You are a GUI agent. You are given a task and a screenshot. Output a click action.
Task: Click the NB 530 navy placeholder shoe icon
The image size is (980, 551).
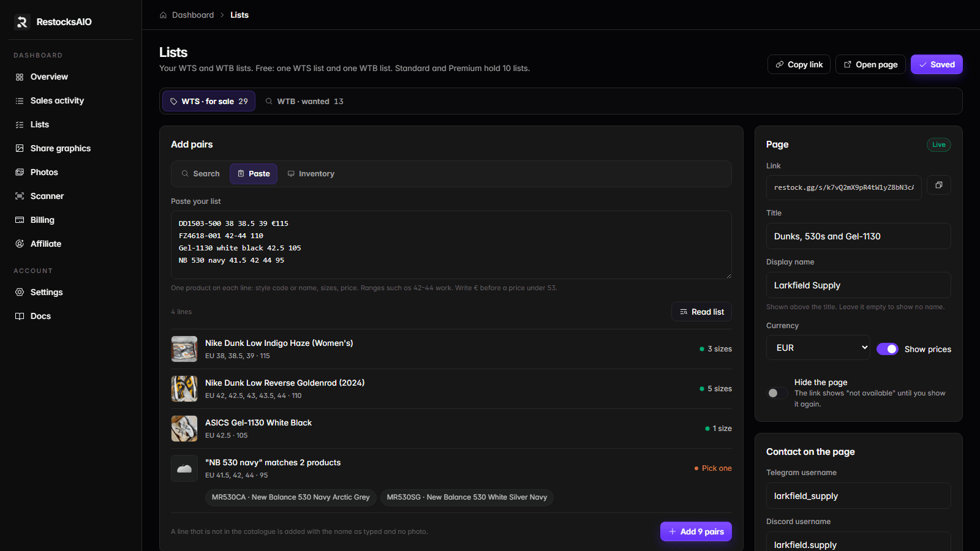click(184, 468)
